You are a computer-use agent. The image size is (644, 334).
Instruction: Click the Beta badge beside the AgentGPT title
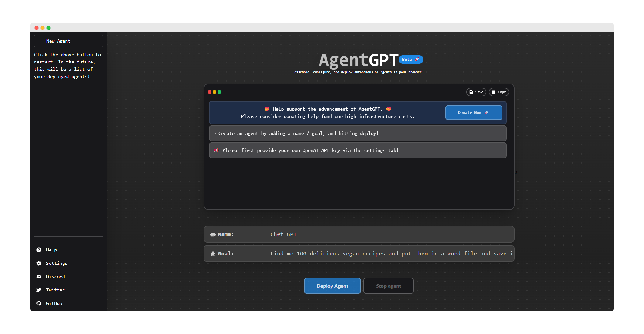[411, 60]
